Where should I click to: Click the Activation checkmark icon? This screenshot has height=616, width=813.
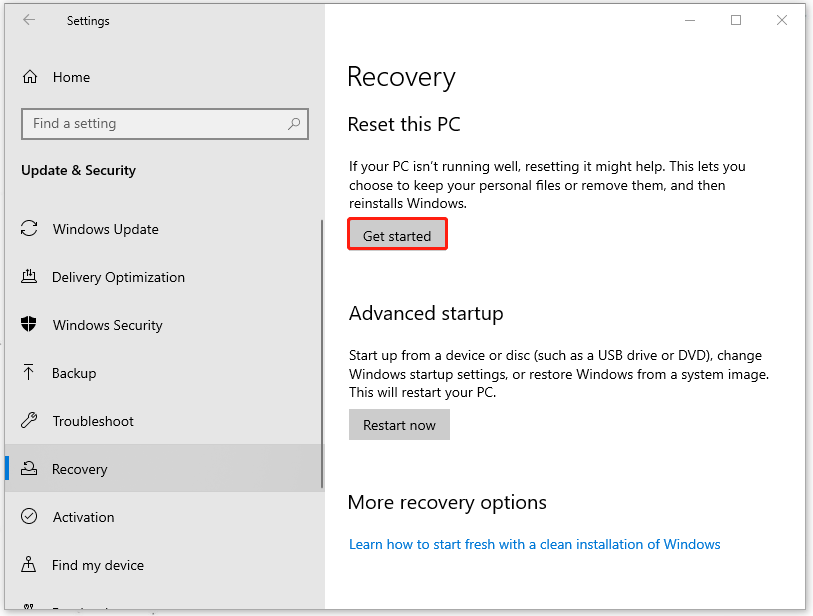coord(30,517)
